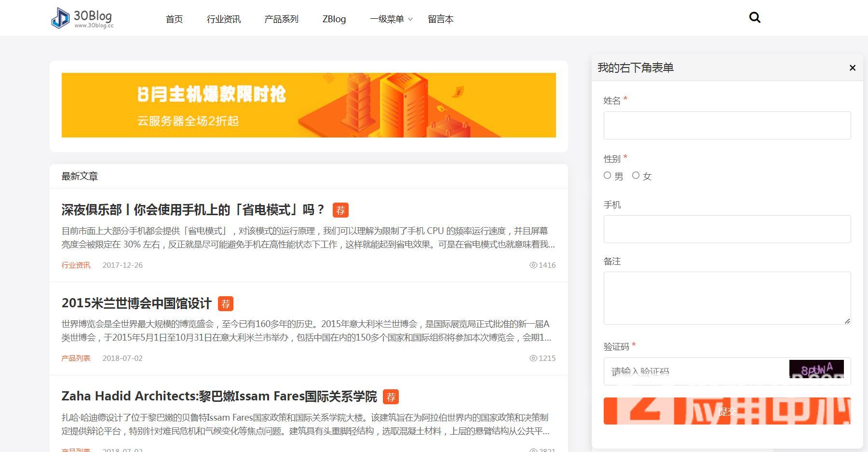Image resolution: width=868 pixels, height=452 pixels.
Task: Click the 行业资讯 category tag under first article
Action: [x=76, y=265]
